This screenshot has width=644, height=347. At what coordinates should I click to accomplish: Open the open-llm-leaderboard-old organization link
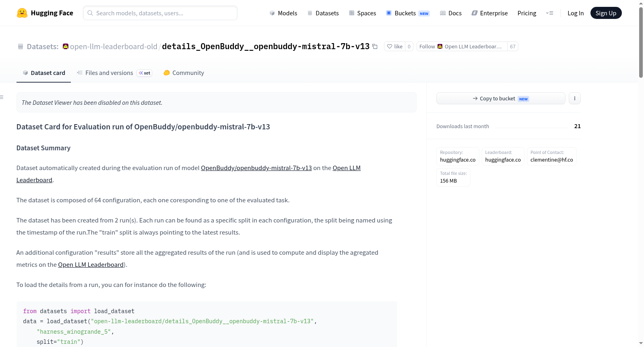[x=114, y=46]
